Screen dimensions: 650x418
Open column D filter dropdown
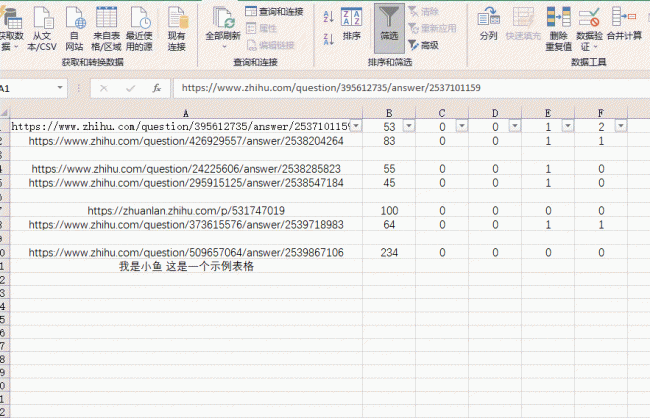click(x=515, y=126)
